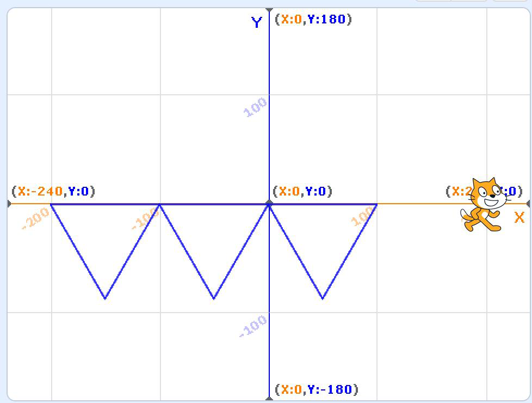
Task: Click the orange X axis letter
Action: click(519, 218)
